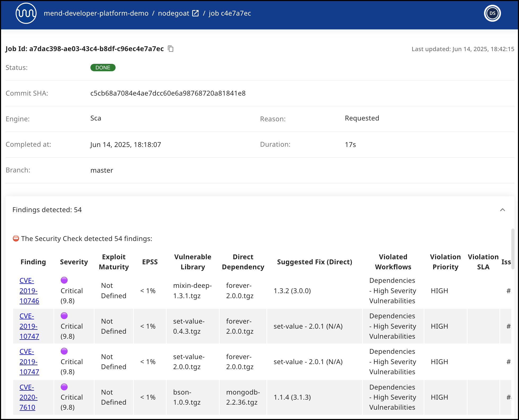The width and height of the screenshot is (519, 420).
Task: Click the EPSS column header
Action: click(x=150, y=262)
